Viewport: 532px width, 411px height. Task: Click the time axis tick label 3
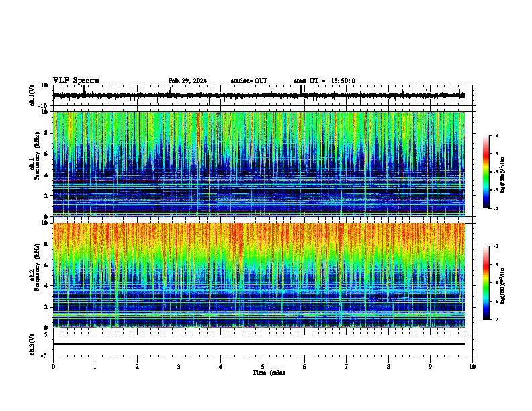click(179, 366)
